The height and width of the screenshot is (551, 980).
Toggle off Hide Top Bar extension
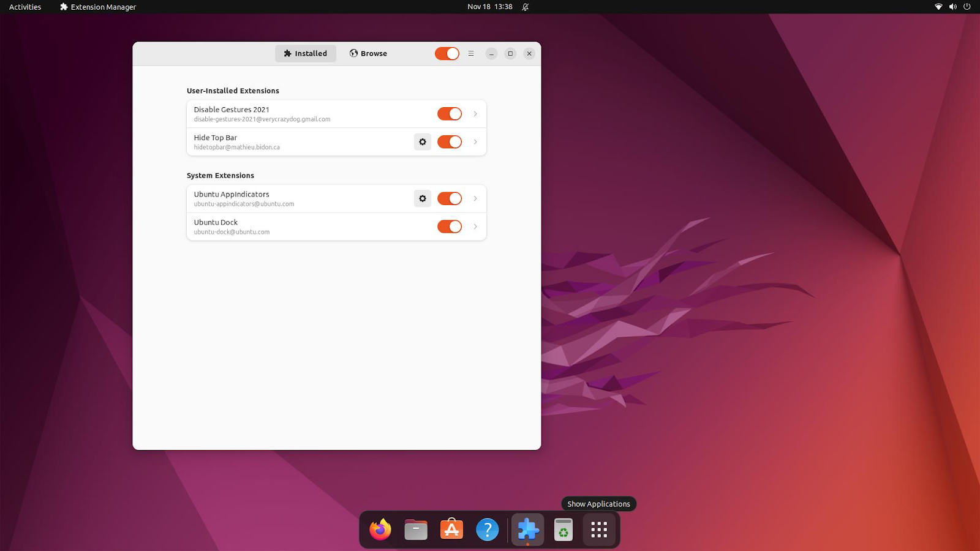450,142
